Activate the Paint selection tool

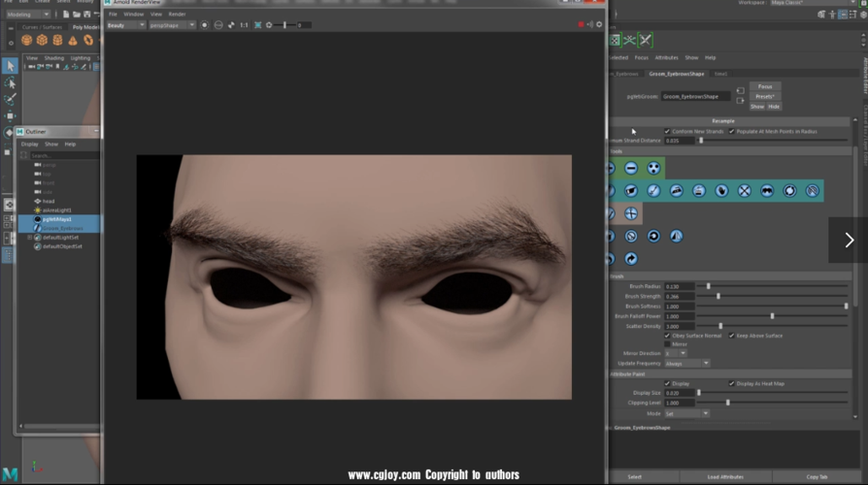click(9, 99)
